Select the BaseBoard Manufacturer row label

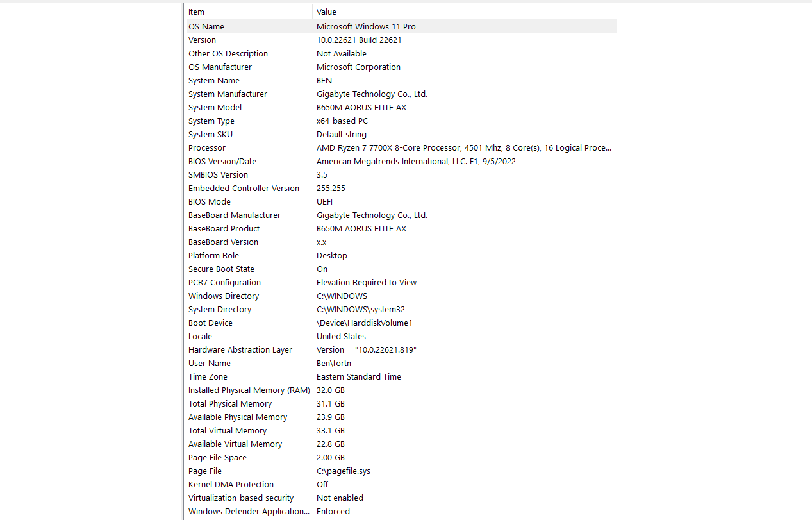235,215
